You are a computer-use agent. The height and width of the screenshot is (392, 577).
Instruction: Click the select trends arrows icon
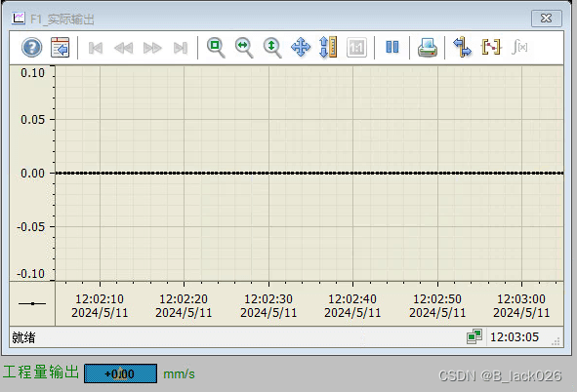coord(462,47)
